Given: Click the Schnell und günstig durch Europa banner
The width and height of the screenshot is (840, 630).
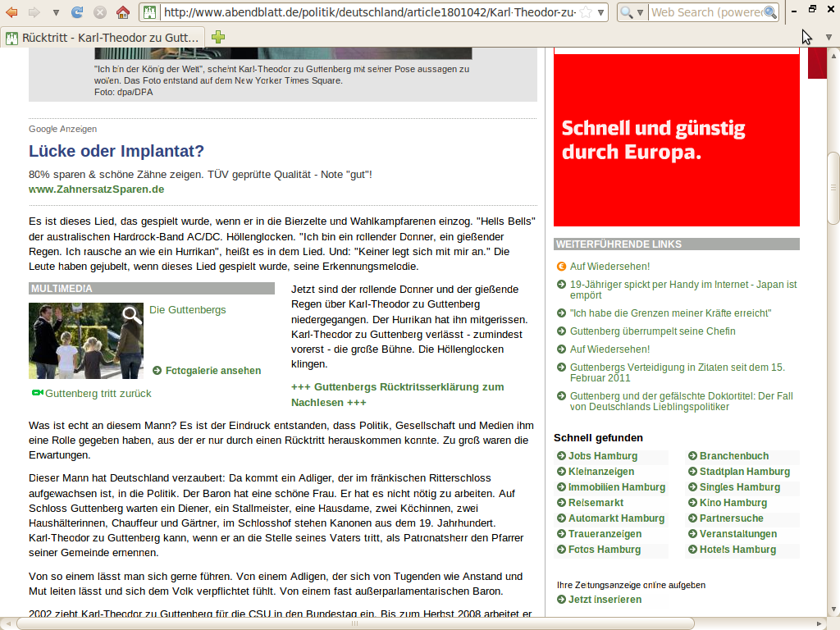Looking at the screenshot, I should 676,140.
